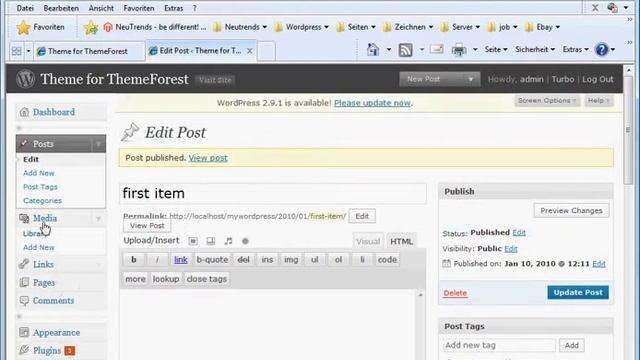Click the add video upload icon
Viewport: 640px width, 360px height.
(211, 241)
